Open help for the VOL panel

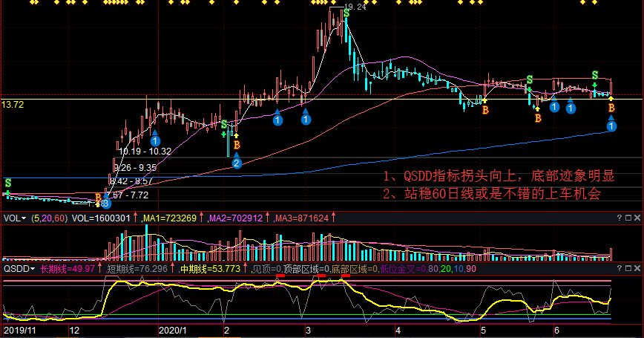[x=620, y=218]
